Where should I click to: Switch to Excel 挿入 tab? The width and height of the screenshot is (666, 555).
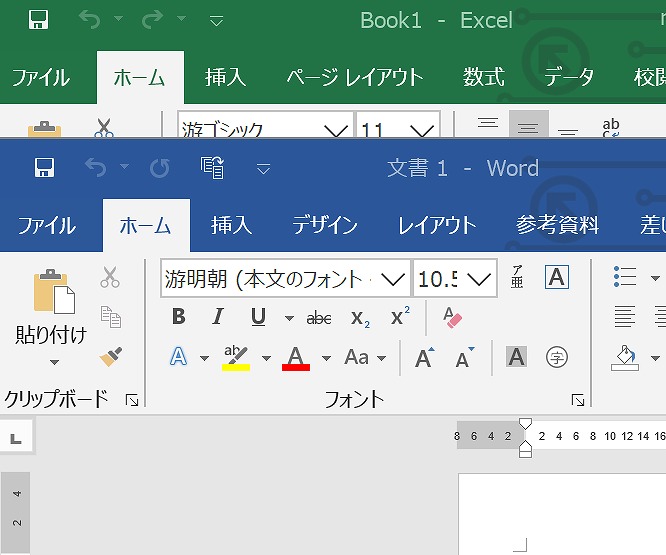pos(226,78)
